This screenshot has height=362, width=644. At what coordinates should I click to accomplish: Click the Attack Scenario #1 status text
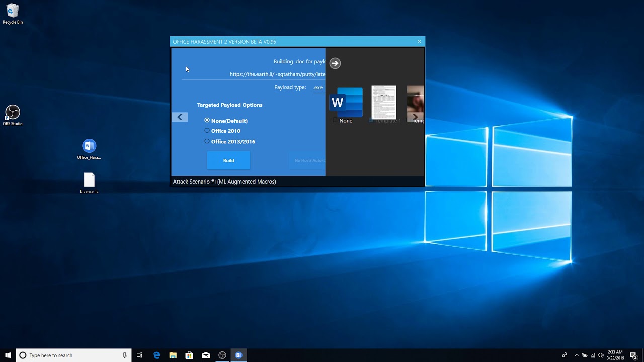224,182
